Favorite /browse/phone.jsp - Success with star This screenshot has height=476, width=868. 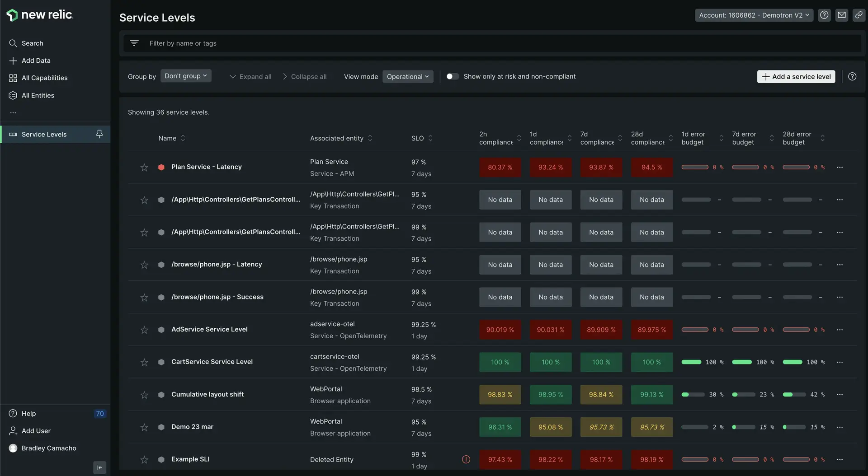tap(144, 298)
